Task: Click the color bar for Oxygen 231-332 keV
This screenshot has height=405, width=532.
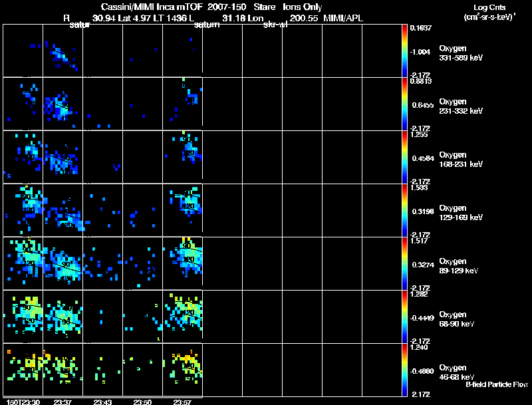Action: coord(404,104)
